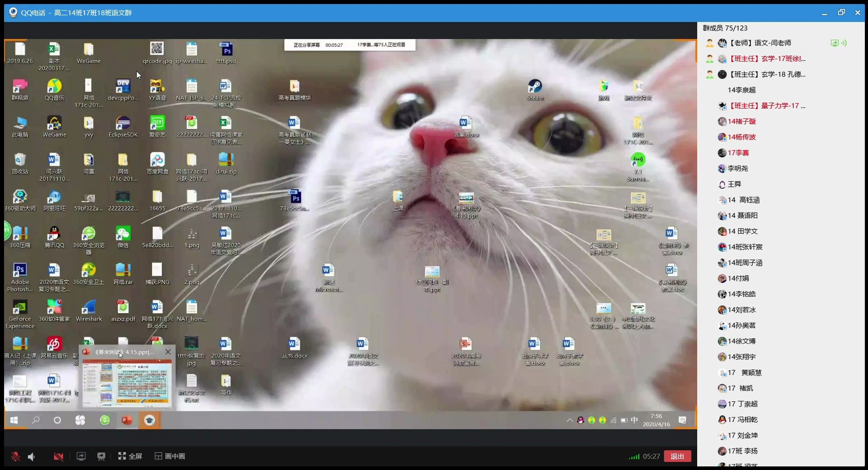This screenshot has height=470, width=868.
Task: Open the 此电脑 desktop icon
Action: [x=20, y=127]
